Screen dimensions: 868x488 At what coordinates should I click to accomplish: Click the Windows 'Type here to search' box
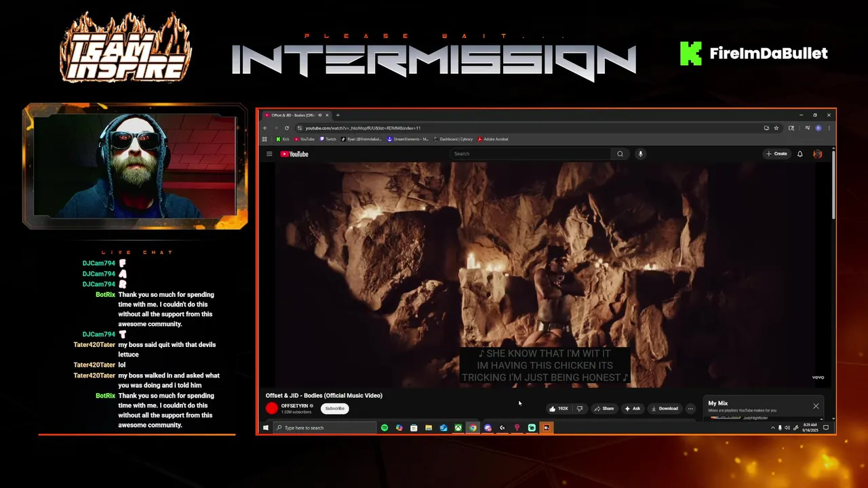point(325,428)
